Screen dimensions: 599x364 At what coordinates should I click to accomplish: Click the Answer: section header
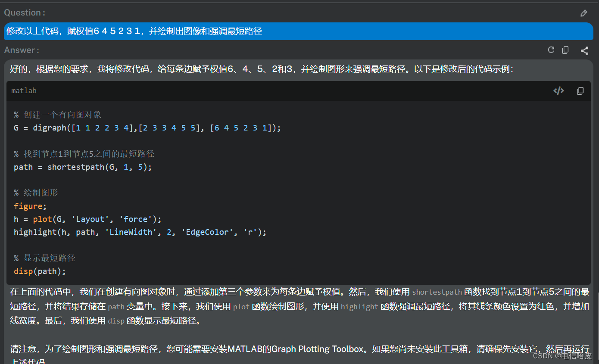tap(21, 50)
